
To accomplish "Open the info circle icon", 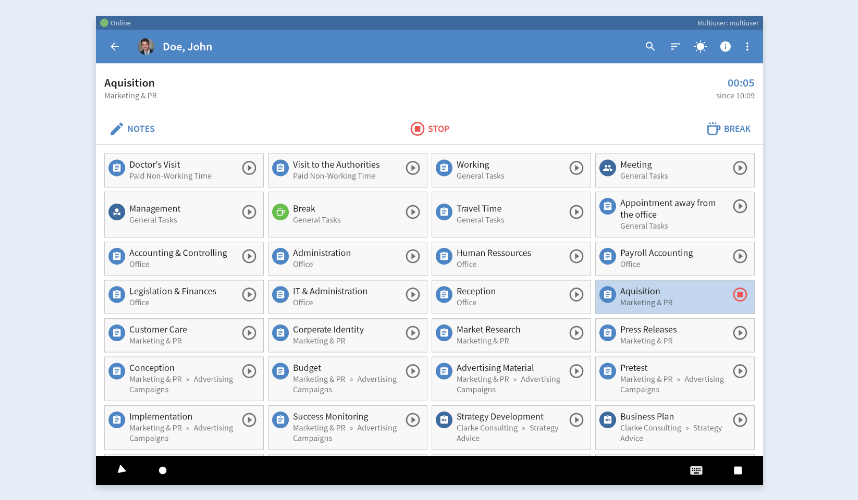I will (725, 47).
